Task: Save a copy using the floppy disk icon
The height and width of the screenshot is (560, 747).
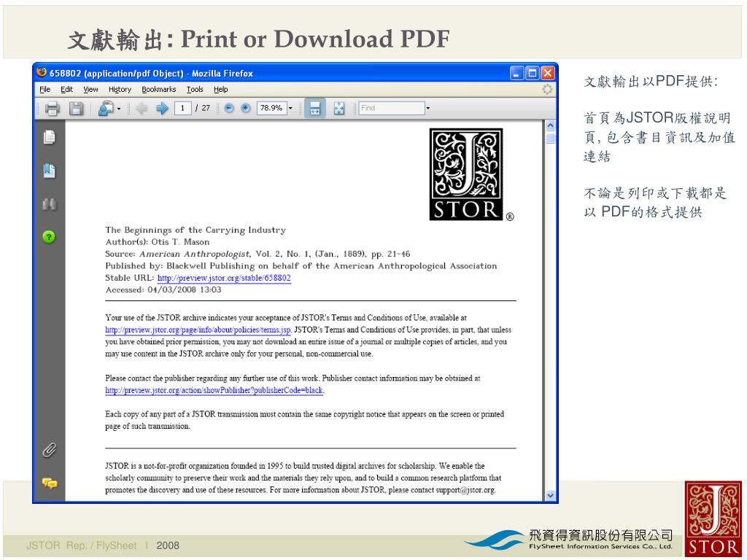Action: [76, 109]
